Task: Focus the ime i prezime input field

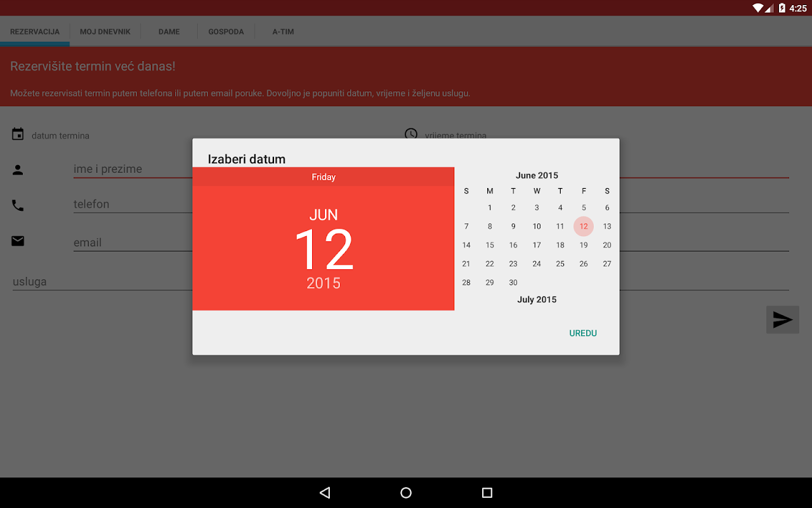Action: coord(431,170)
